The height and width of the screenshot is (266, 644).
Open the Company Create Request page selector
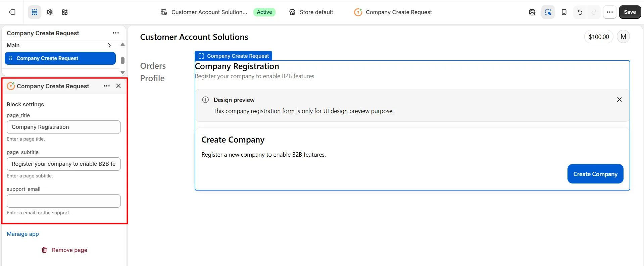tap(393, 12)
